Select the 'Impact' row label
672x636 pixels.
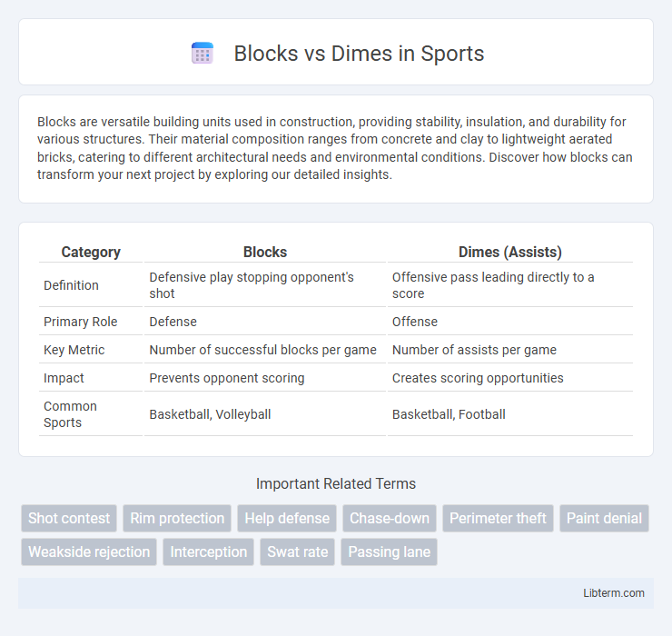coord(64,378)
